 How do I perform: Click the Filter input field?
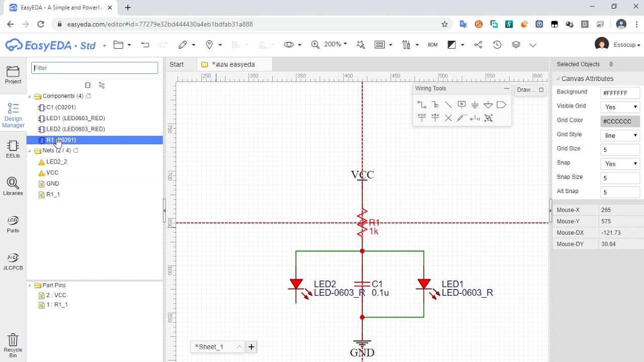tap(95, 68)
